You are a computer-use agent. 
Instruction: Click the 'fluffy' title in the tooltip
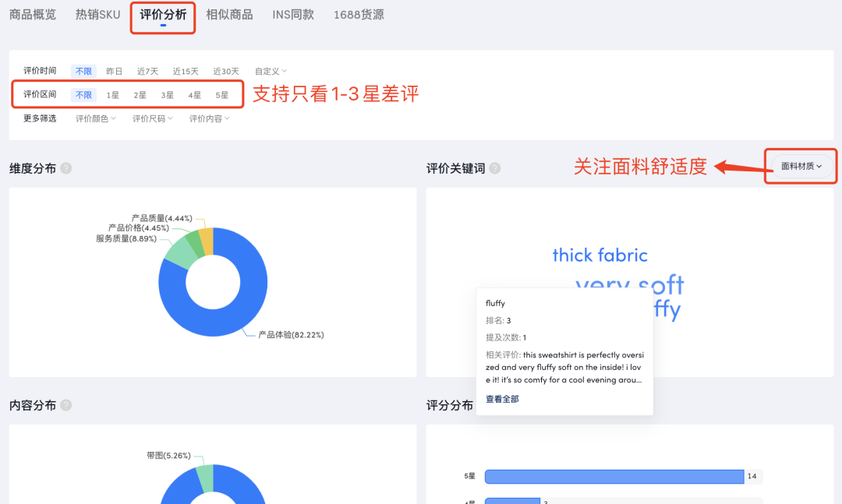click(495, 303)
